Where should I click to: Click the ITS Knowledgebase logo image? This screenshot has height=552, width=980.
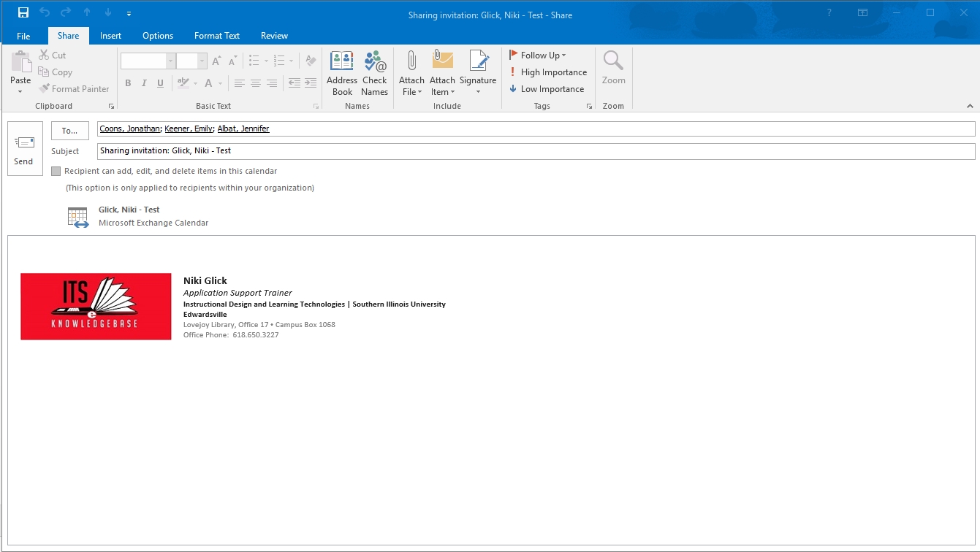pyautogui.click(x=96, y=307)
